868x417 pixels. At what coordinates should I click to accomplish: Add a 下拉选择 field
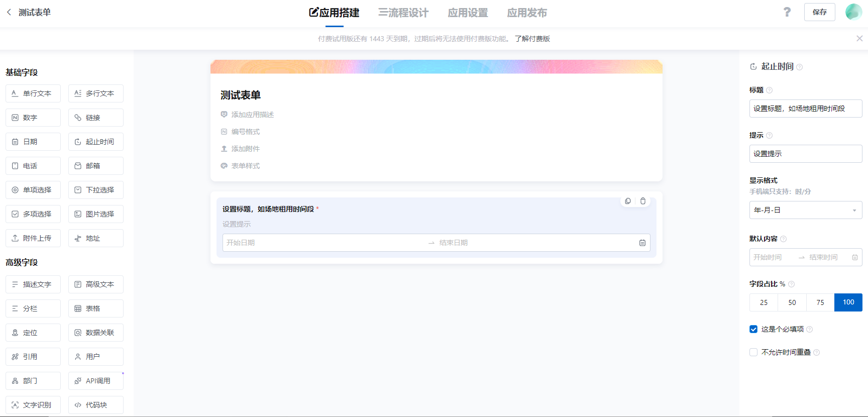tap(96, 190)
